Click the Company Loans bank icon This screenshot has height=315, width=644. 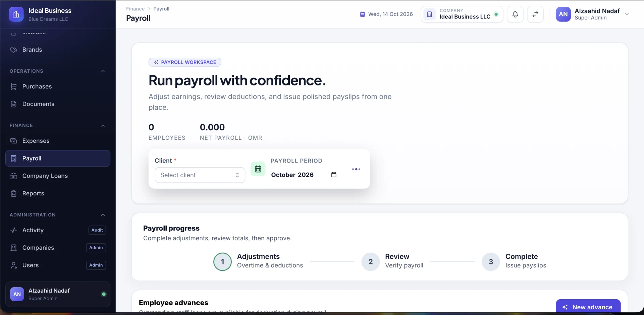[x=13, y=176]
